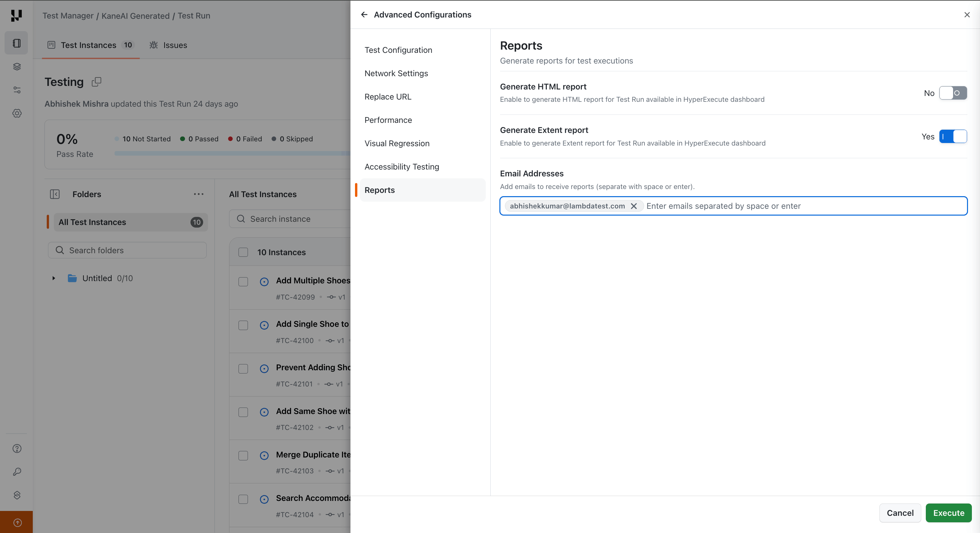Open the sliders configuration sidebar icon
This screenshot has width=980, height=533.
(17, 90)
